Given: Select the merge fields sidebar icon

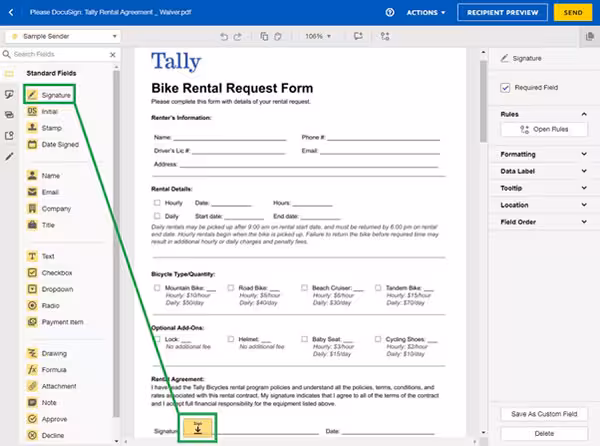Looking at the screenshot, I should click(9, 115).
